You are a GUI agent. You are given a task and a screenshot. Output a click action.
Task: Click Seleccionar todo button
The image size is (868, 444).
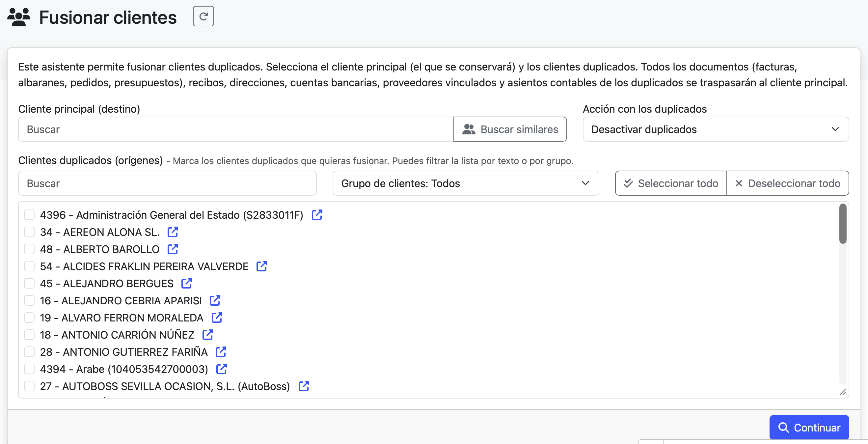coord(670,183)
